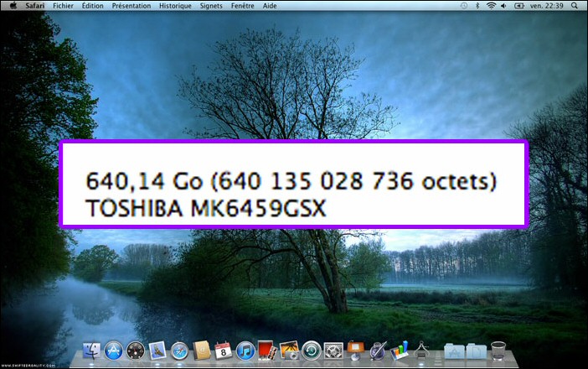Open the Édition menu
The height and width of the screenshot is (369, 588).
93,6
